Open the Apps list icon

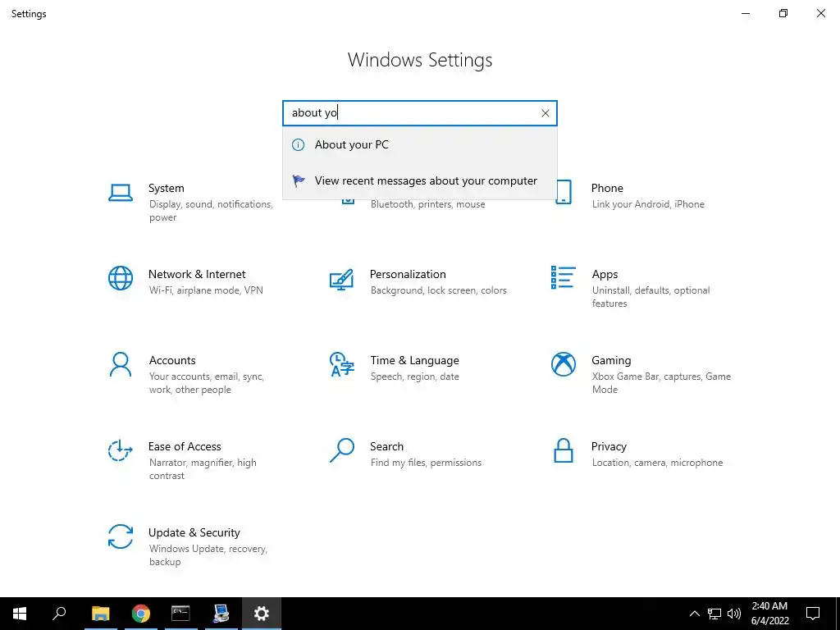563,277
